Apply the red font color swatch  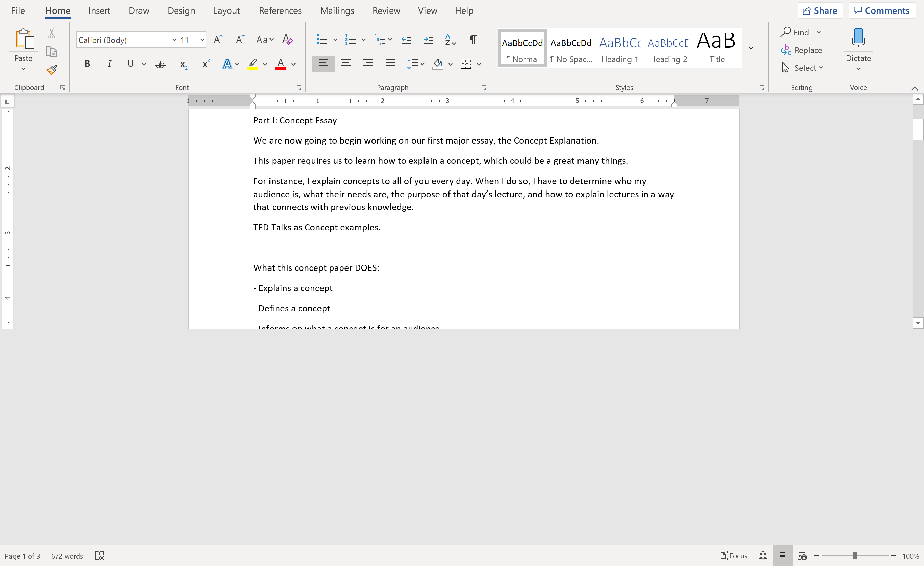tap(281, 64)
